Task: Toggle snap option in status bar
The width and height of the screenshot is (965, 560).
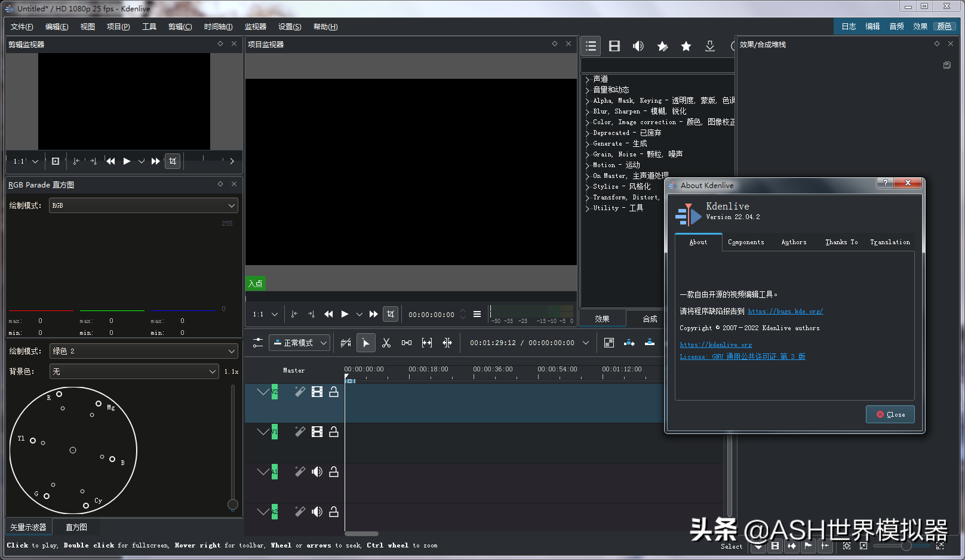Action: (x=825, y=546)
